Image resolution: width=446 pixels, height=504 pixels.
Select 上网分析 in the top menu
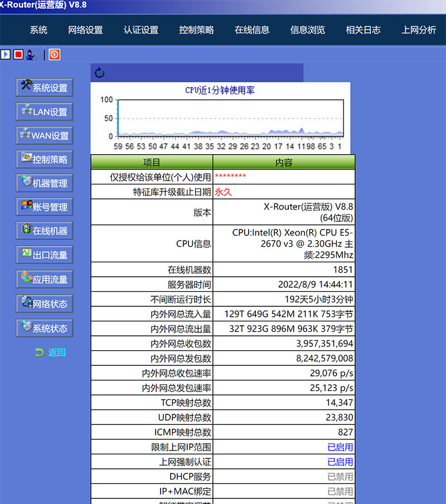pos(419,30)
